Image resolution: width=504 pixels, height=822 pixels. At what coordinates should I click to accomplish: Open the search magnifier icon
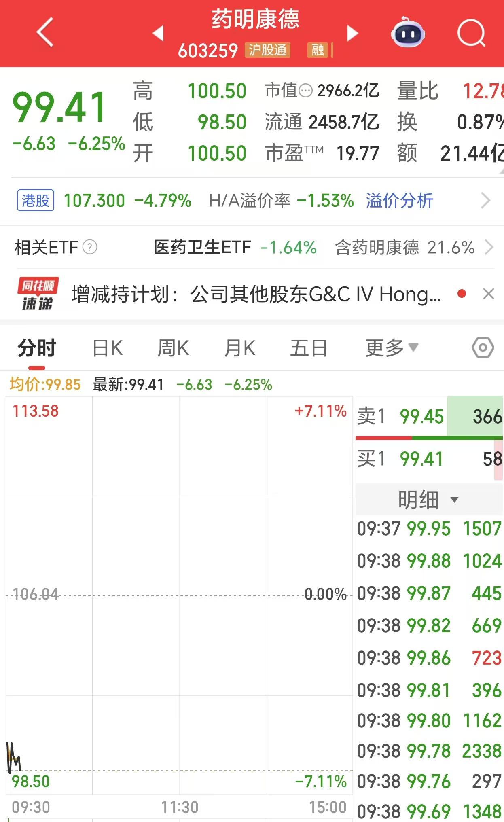471,33
